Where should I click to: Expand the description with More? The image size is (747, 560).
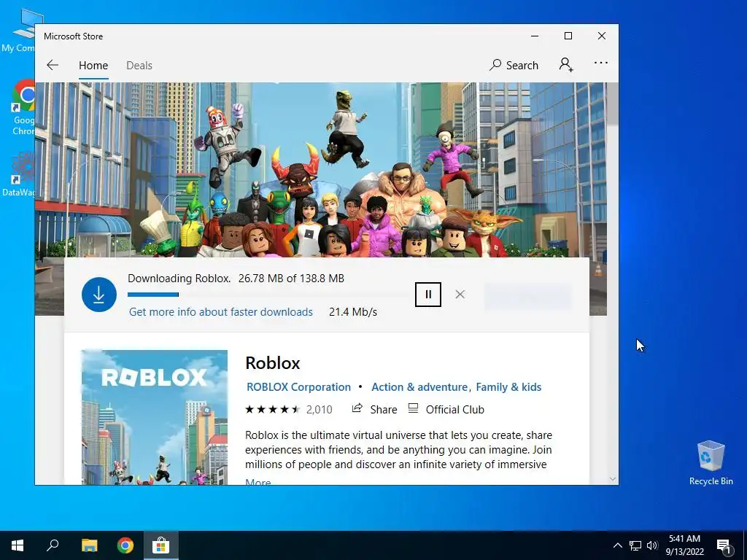(x=258, y=481)
